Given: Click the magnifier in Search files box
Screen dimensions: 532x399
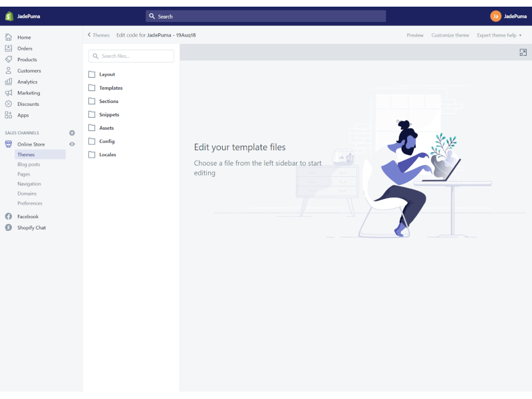Looking at the screenshot, I should point(96,56).
